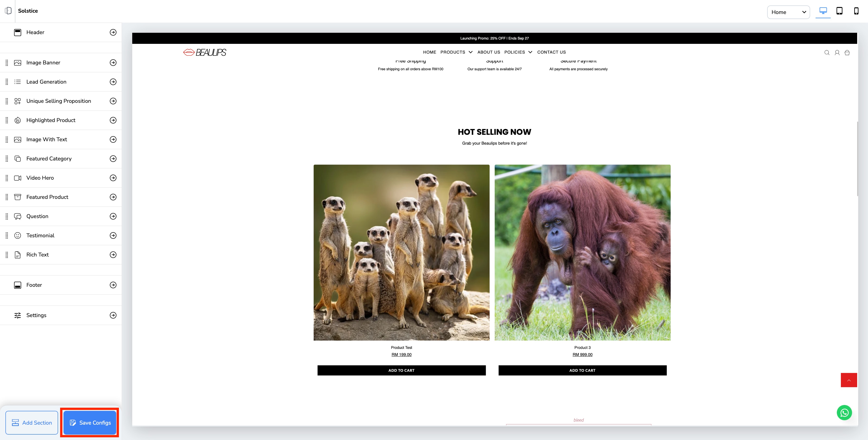Go to CONTACT US menu item
Image resolution: width=868 pixels, height=440 pixels.
[551, 52]
